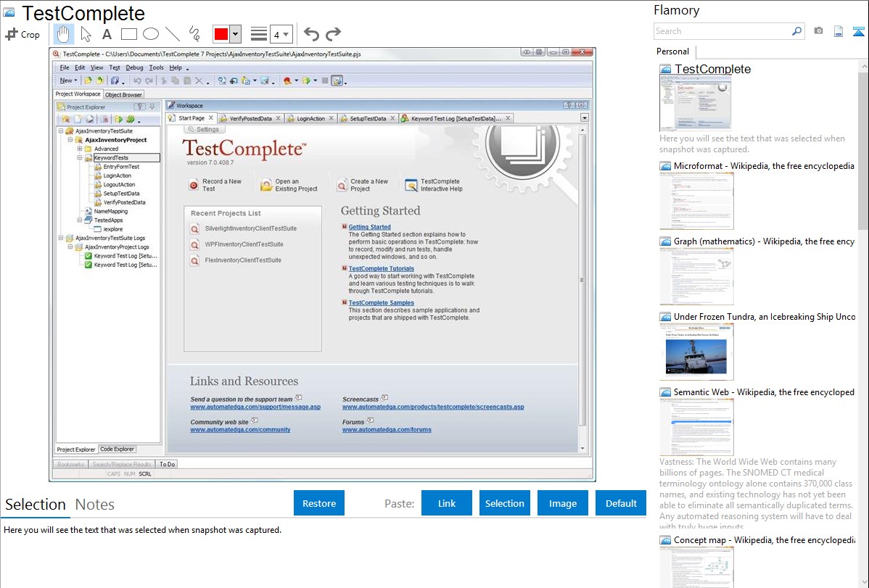Open the Microformat Wikipedia snapshot thumbnail
This screenshot has width=869, height=588.
[x=696, y=201]
